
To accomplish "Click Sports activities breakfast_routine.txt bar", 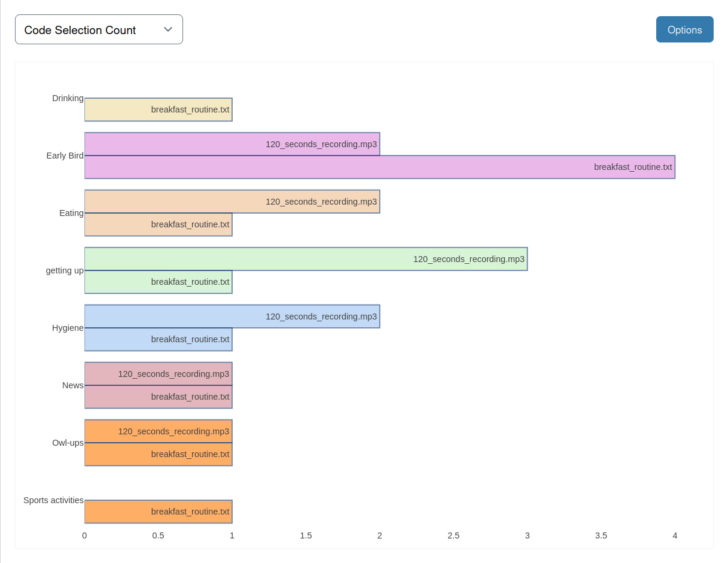I will 158,512.
